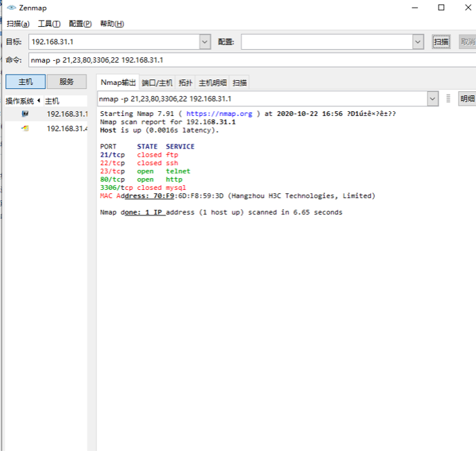
Task: Click the SERVICE column header text
Action: [x=180, y=146]
